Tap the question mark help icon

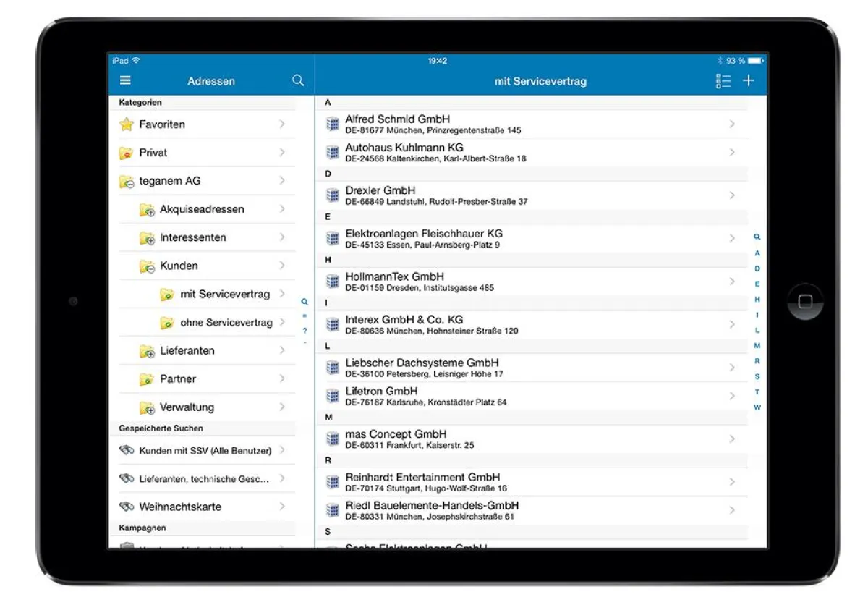pos(305,331)
